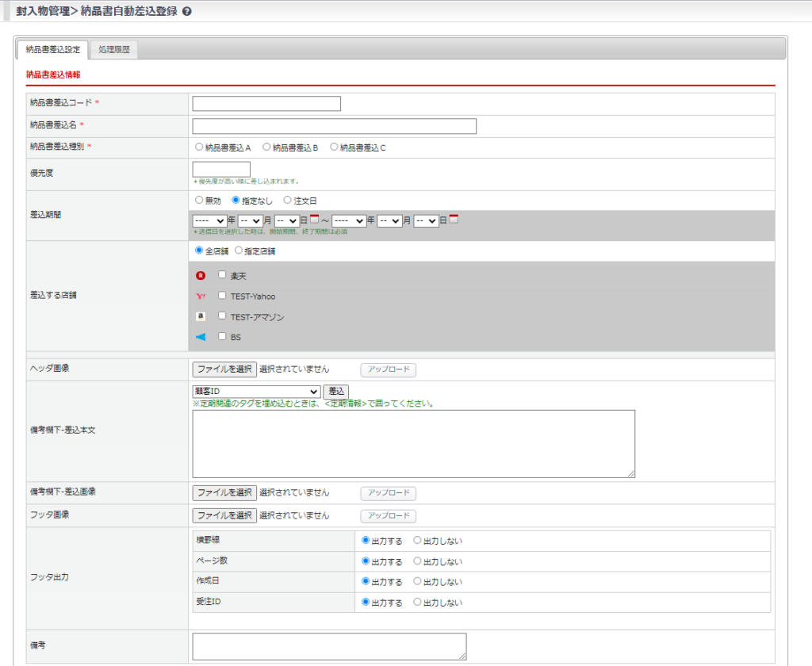812x666 pixels.
Task: Click the 差込 insert button
Action: (x=336, y=392)
